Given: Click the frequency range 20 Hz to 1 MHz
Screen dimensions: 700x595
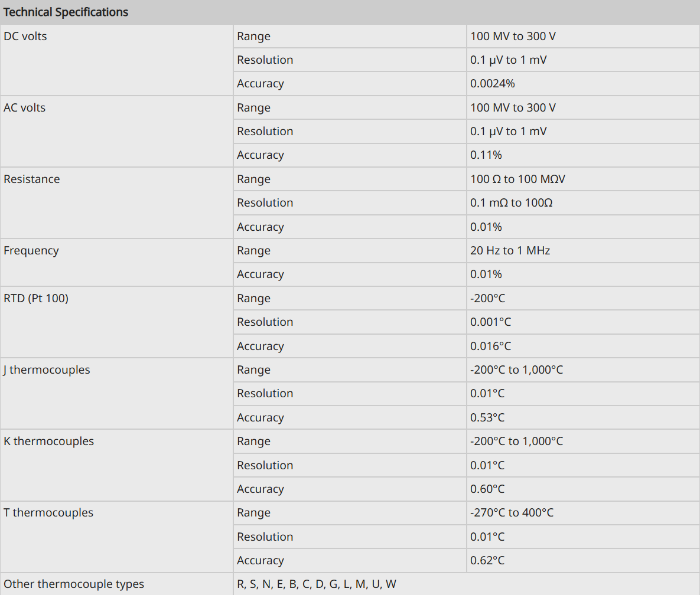Looking at the screenshot, I should pyautogui.click(x=510, y=250).
